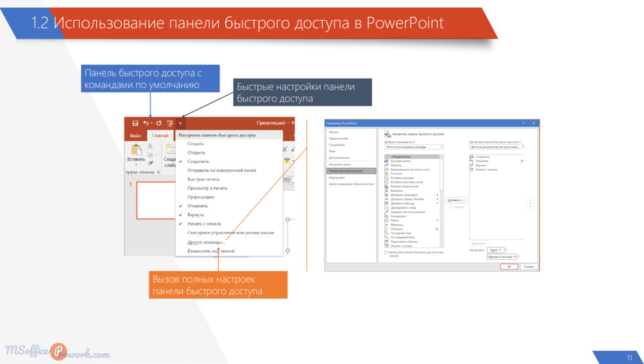
Task: Click the Cut scissors icon in ribbon
Action: coord(150,146)
